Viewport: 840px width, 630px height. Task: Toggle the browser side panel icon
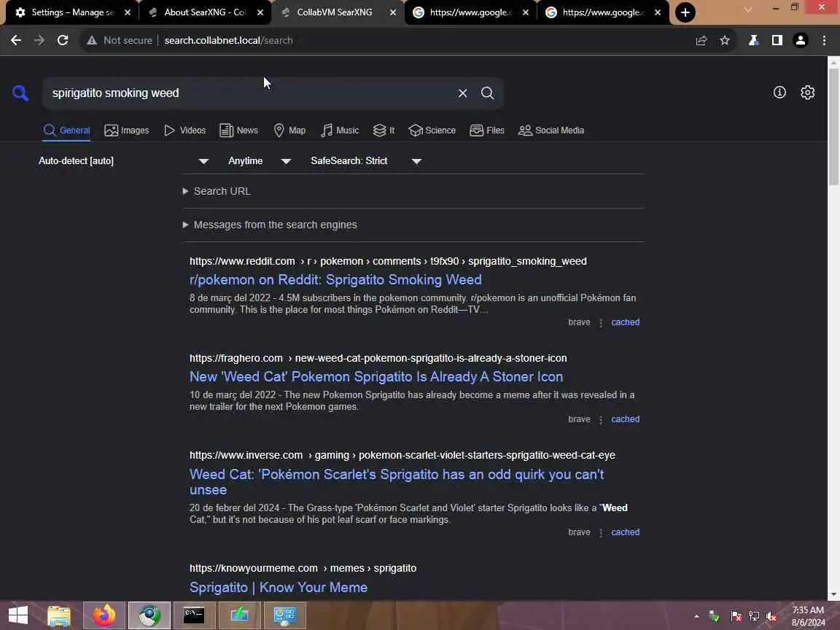click(x=777, y=40)
